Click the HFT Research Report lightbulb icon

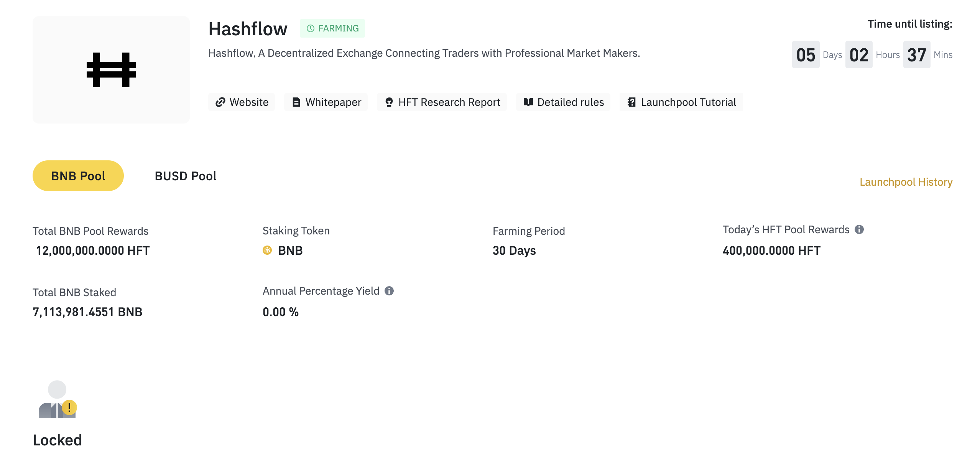[389, 102]
